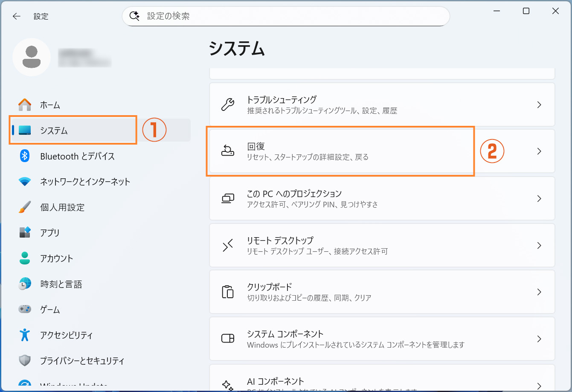The image size is (572, 392).
Task: Expand 回復 row chevron
Action: pos(539,151)
